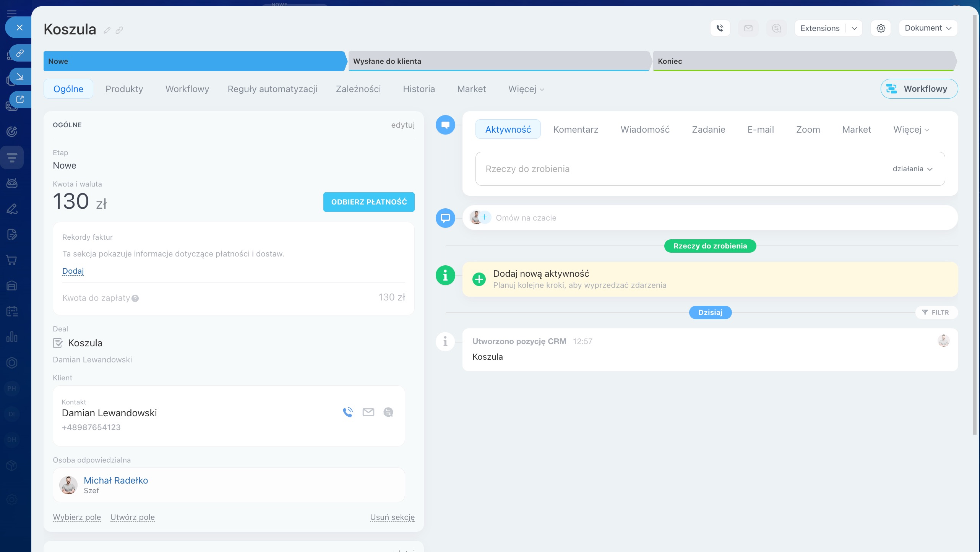Click green plus icon to add activity
Image resolution: width=980 pixels, height=552 pixels.
(x=479, y=279)
